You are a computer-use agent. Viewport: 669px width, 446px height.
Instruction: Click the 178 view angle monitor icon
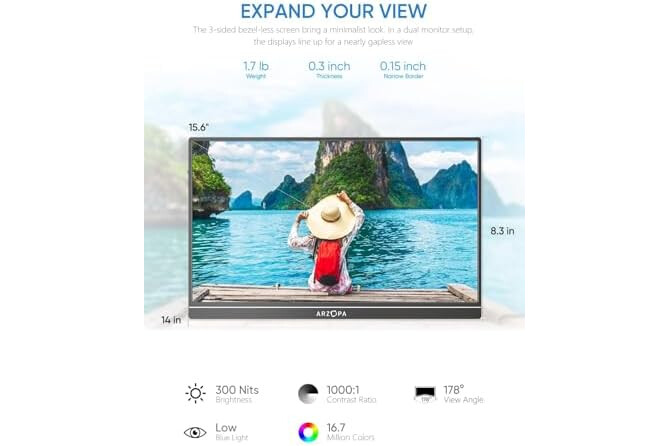point(425,394)
